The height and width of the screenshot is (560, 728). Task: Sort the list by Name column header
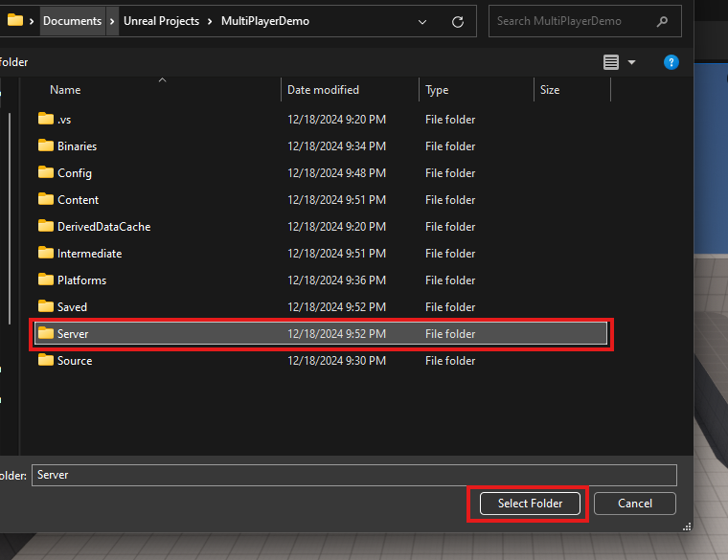click(x=65, y=90)
